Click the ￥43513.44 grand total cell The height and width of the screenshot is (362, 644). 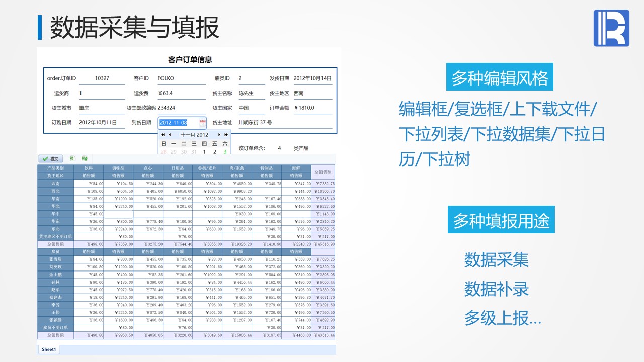coord(323,335)
